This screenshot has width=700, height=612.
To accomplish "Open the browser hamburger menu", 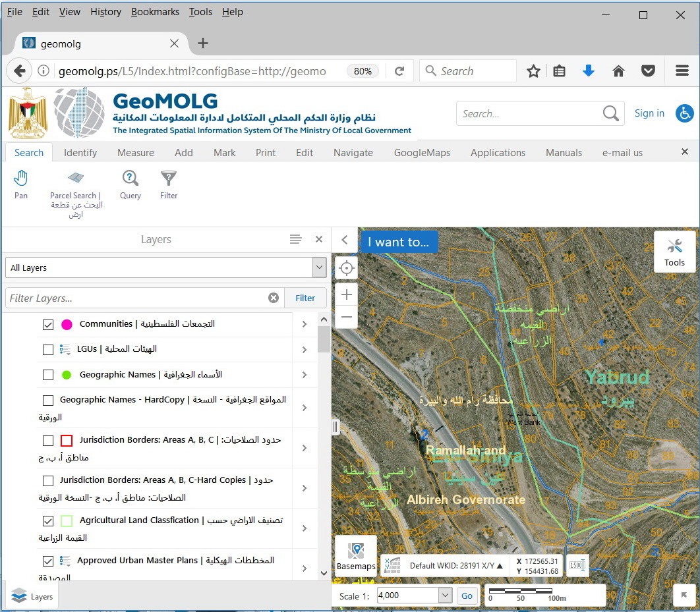I will [x=682, y=71].
